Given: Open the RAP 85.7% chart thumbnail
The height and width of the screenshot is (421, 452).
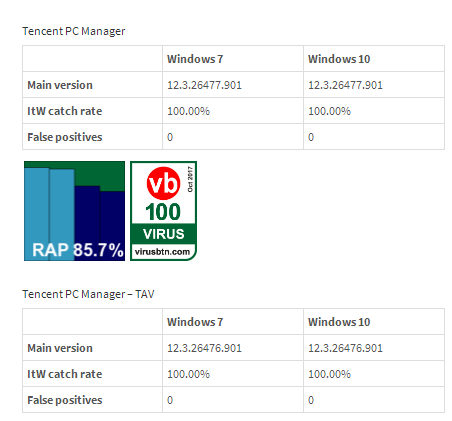Looking at the screenshot, I should [74, 211].
